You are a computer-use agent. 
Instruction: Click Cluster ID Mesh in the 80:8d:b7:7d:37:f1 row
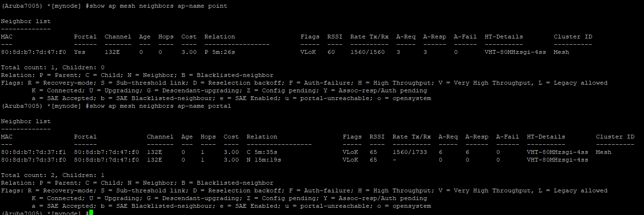pos(604,152)
